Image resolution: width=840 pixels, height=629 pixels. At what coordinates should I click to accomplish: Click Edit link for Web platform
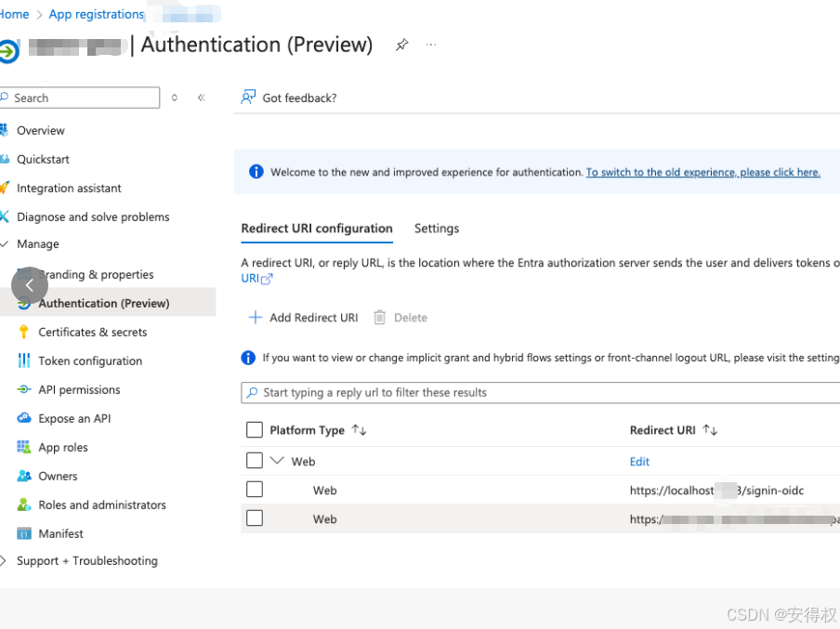click(639, 462)
